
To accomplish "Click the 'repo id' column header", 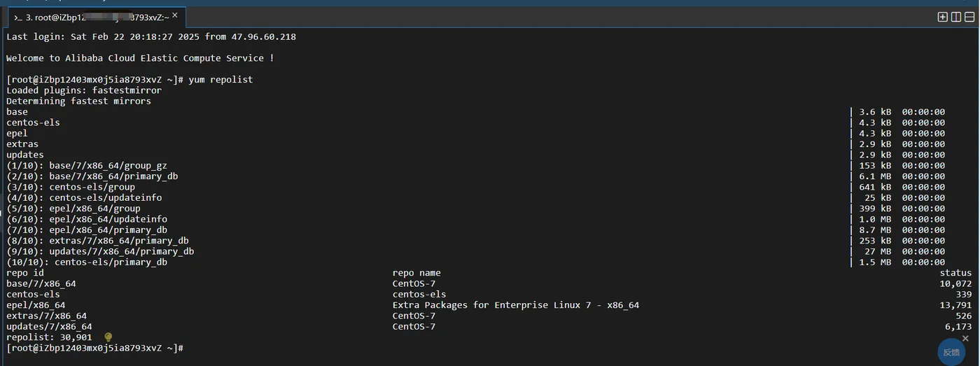I will click(x=25, y=273).
